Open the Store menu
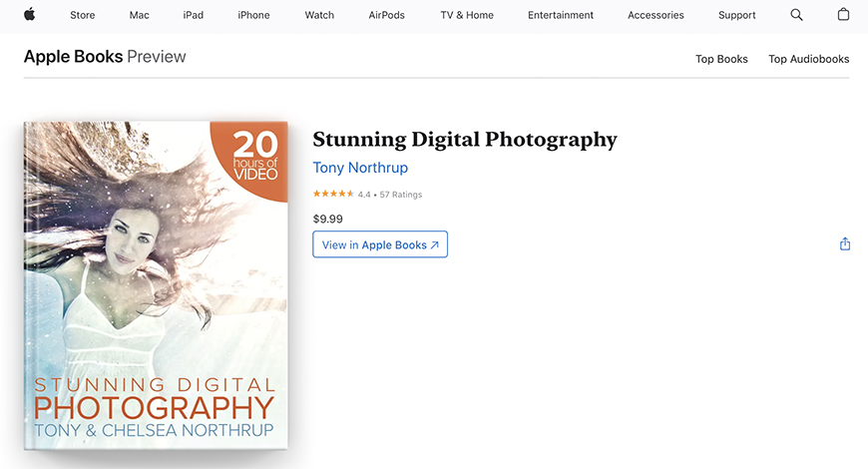This screenshot has width=868, height=469. pyautogui.click(x=83, y=16)
